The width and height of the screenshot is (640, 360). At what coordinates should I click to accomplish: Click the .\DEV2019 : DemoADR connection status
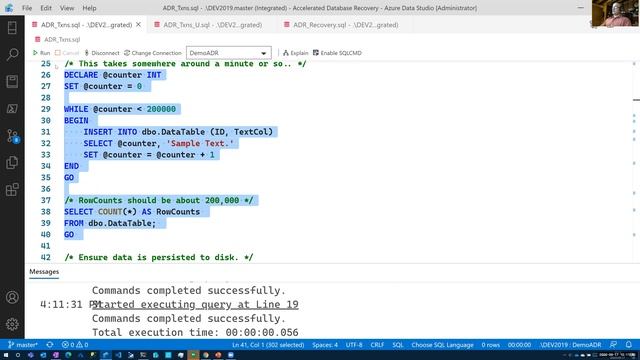(570, 345)
